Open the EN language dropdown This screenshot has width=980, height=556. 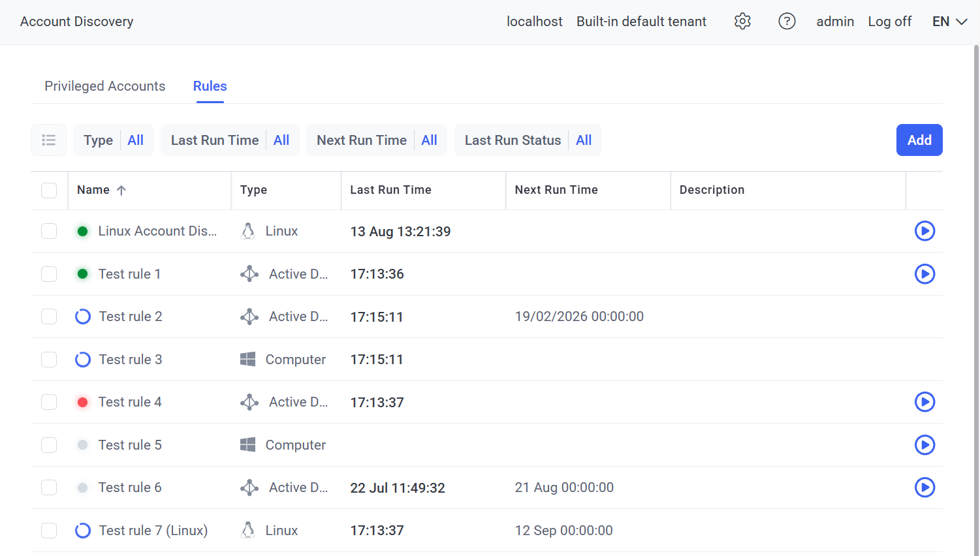[x=949, y=22]
